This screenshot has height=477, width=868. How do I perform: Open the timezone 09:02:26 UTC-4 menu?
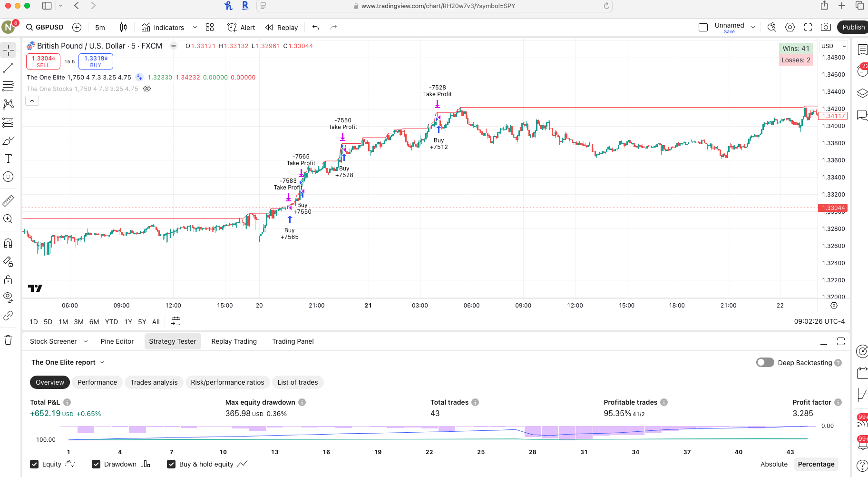coord(819,321)
